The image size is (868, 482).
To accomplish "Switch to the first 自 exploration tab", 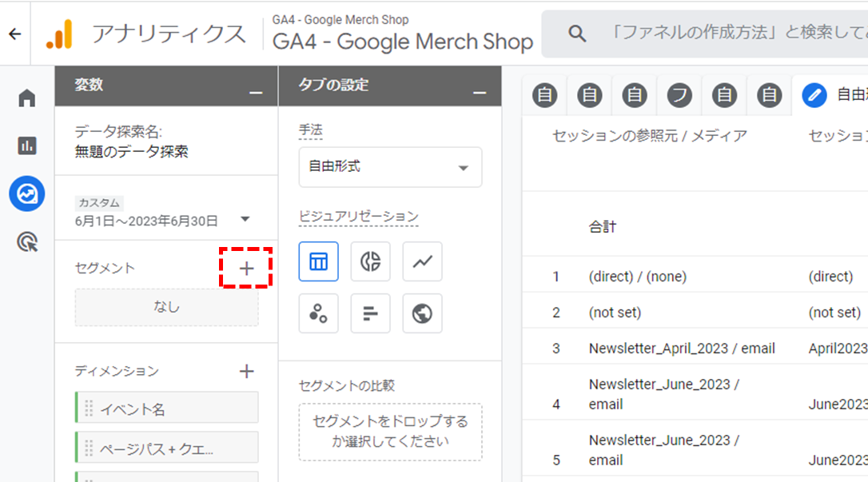I will 545,95.
